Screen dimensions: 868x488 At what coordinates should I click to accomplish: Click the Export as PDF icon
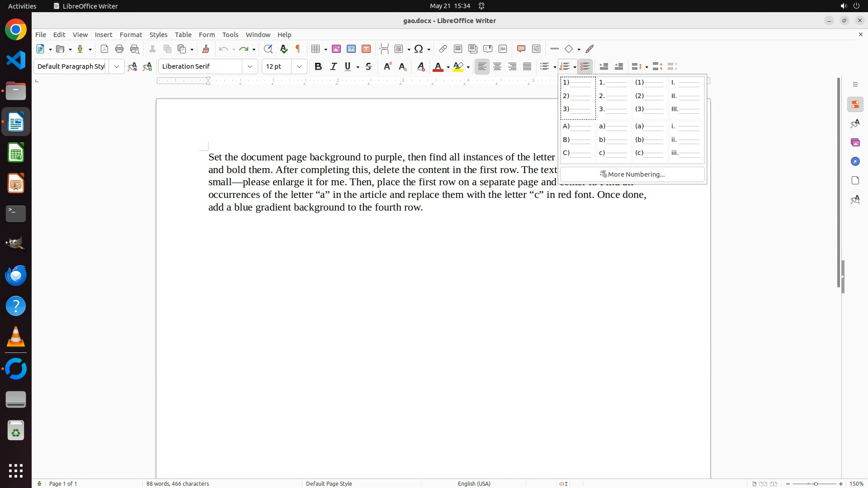(x=104, y=49)
